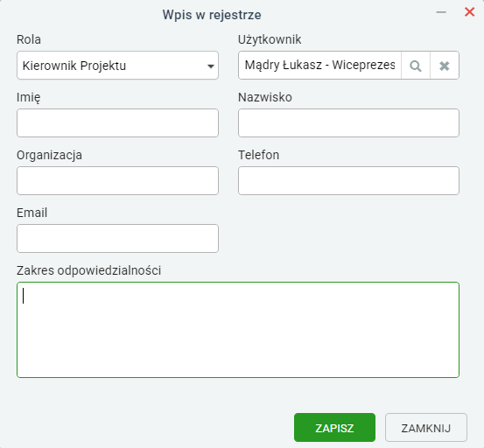Click into the Telefon field
Image resolution: width=484 pixels, height=448 pixels.
tap(348, 180)
